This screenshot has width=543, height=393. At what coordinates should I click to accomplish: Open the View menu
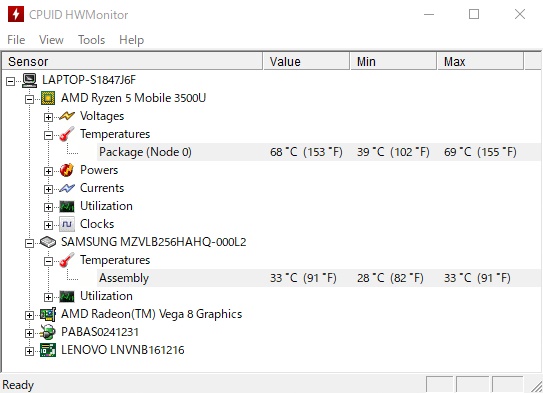pos(51,40)
